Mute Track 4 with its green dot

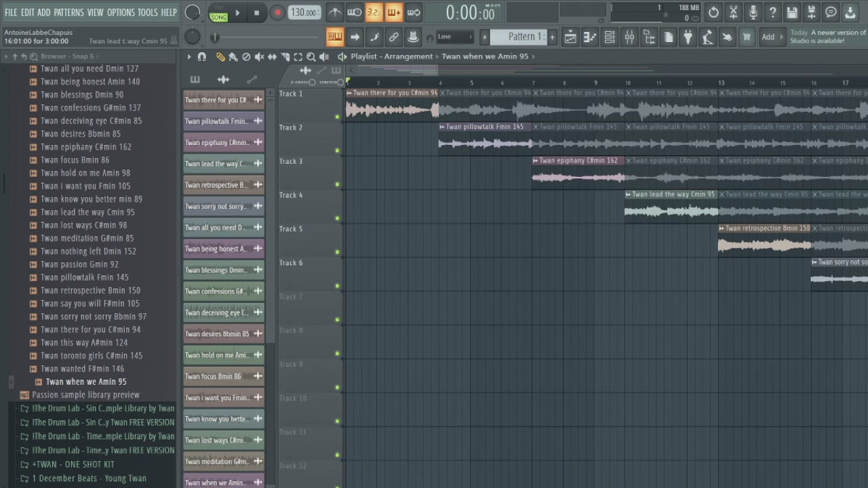[x=337, y=218]
